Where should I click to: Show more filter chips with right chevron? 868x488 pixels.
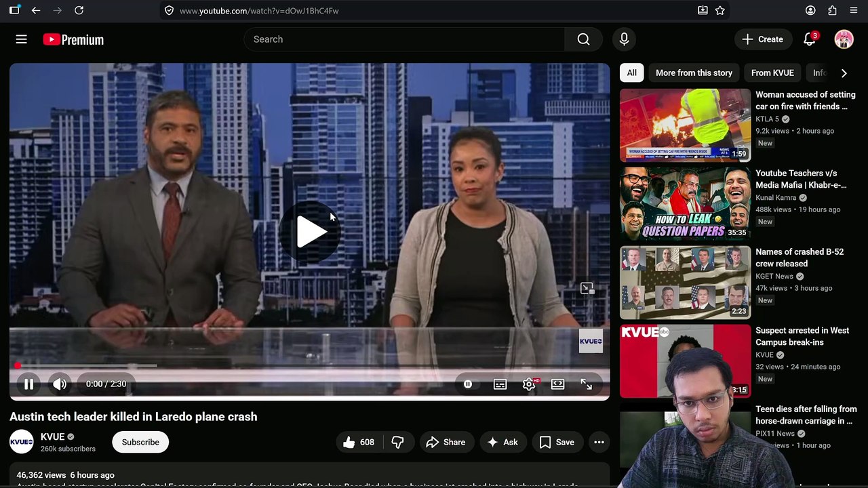point(844,73)
